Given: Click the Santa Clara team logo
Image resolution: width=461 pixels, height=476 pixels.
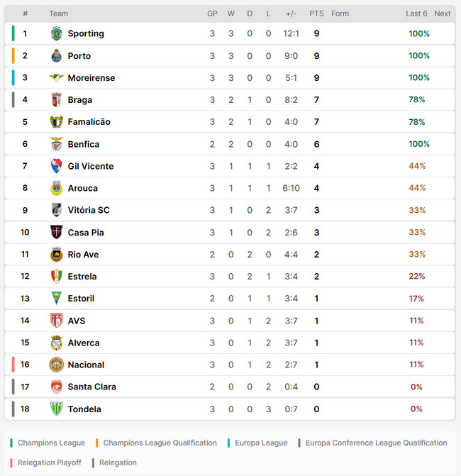Looking at the screenshot, I should coord(57,387).
